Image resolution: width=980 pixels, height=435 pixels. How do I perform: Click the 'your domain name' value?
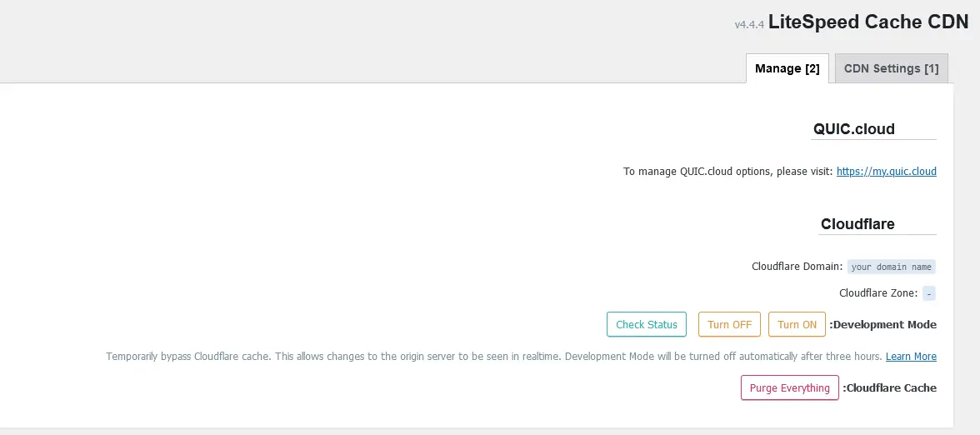[x=892, y=267]
